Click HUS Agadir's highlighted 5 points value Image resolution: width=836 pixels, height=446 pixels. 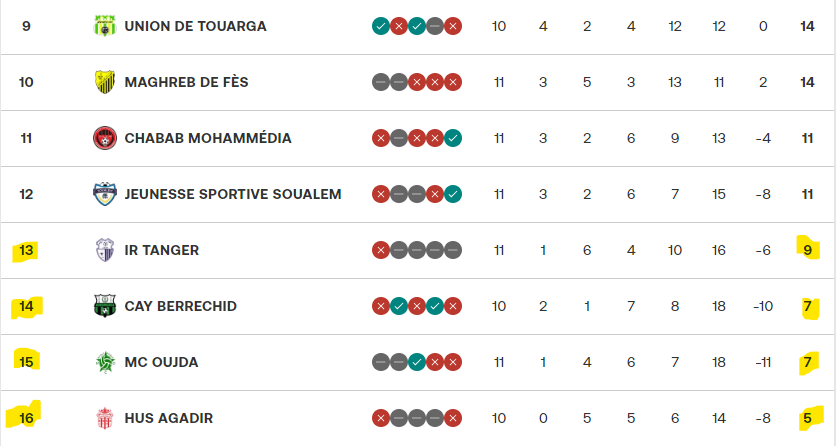(807, 418)
